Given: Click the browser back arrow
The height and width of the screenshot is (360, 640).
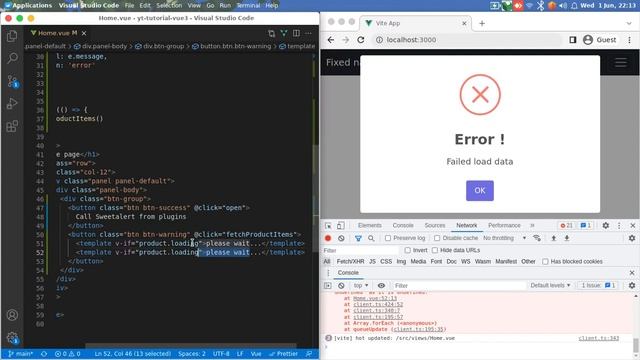Looking at the screenshot, I should [331, 40].
